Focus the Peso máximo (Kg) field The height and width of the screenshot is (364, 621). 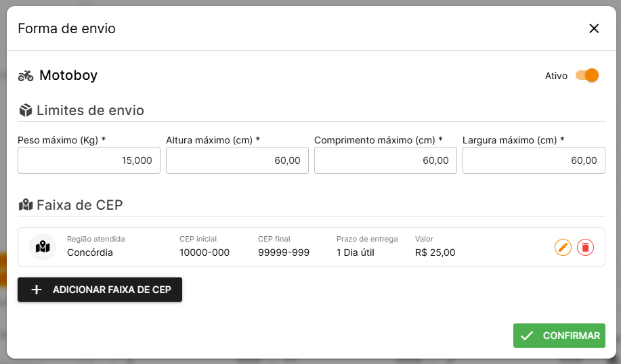89,160
